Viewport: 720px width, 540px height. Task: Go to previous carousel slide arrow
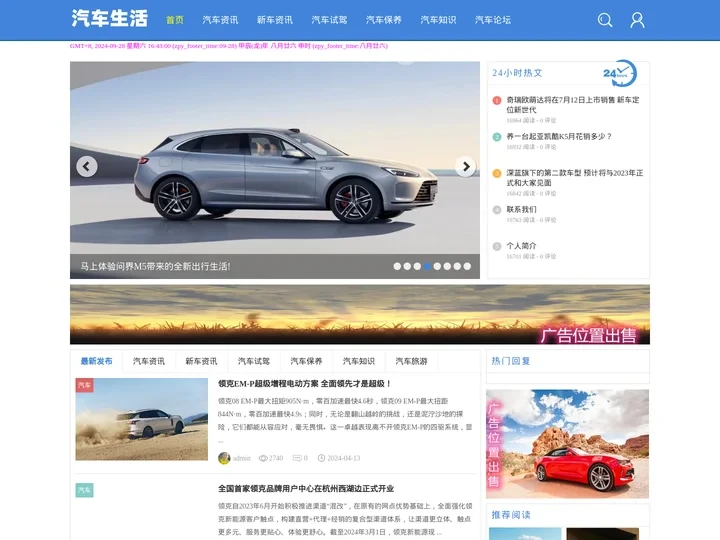click(x=87, y=166)
